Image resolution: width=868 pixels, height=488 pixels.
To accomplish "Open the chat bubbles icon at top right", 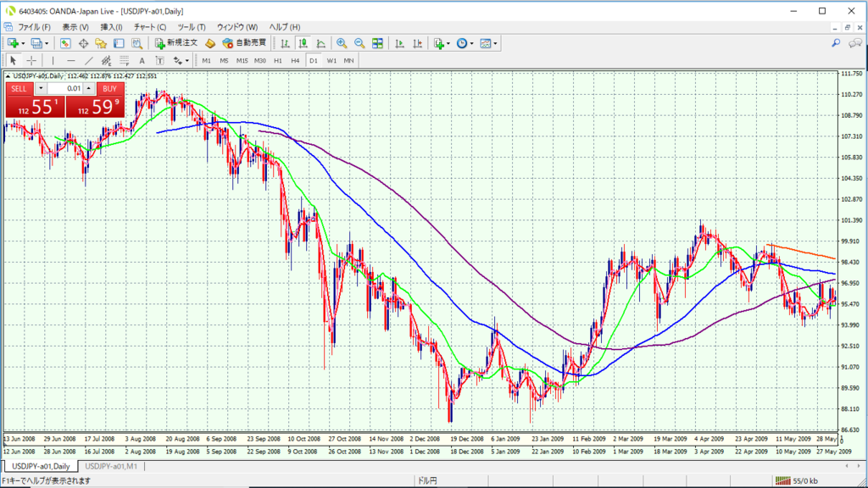I will (855, 43).
